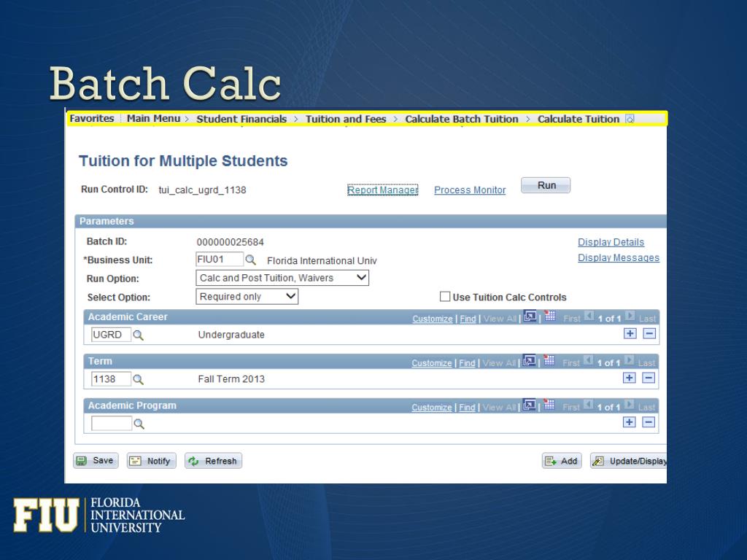The width and height of the screenshot is (747, 560).
Task: Open the Run Option dropdown
Action: coord(282,278)
